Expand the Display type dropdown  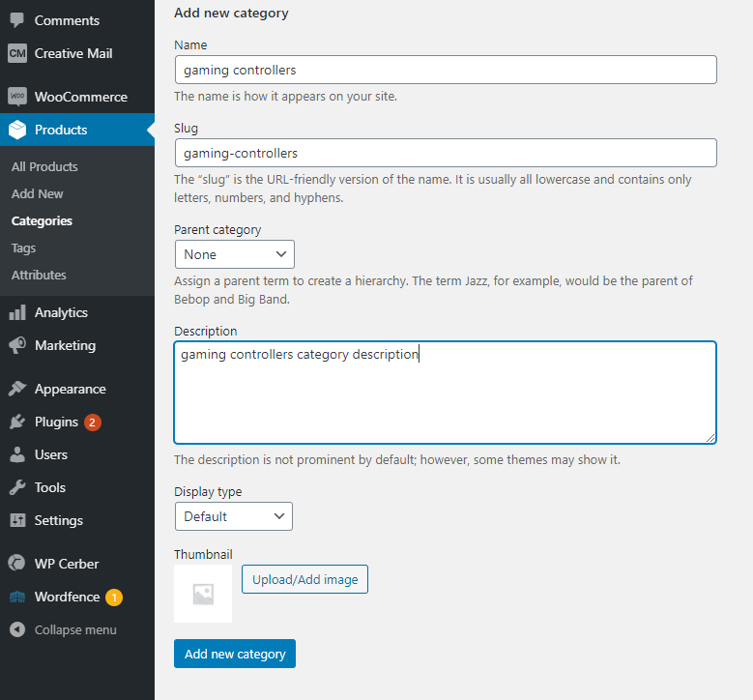[234, 516]
